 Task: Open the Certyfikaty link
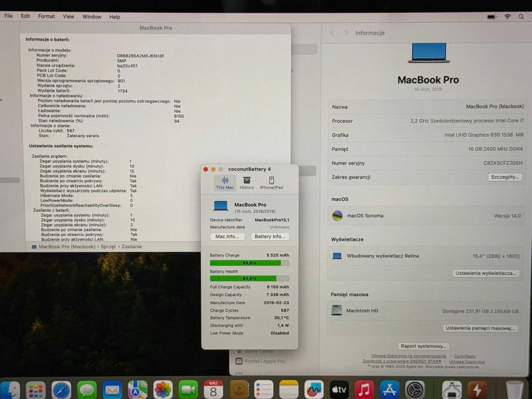pos(465,356)
